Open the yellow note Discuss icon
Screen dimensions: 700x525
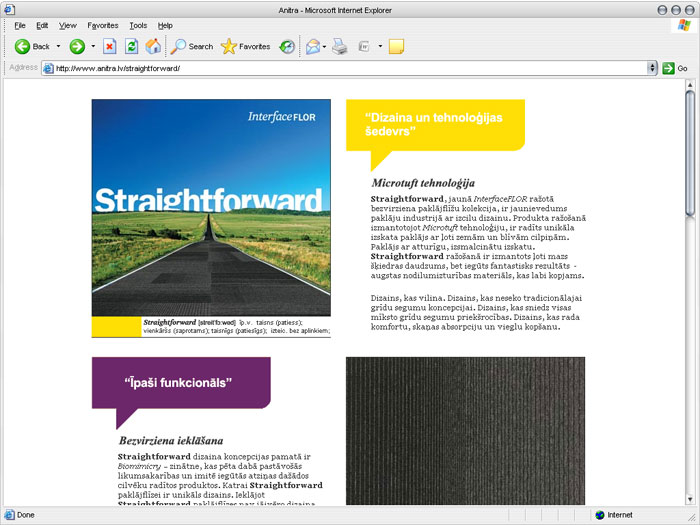(x=396, y=46)
